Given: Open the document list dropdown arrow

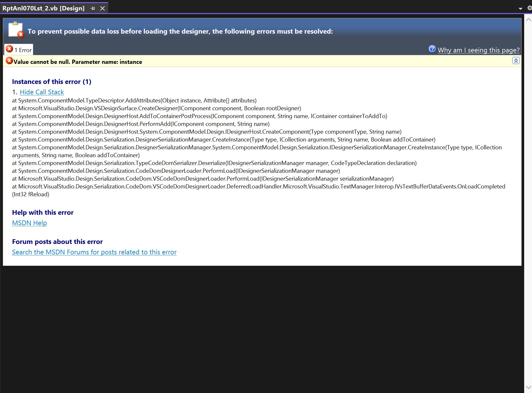Looking at the screenshot, I should click(x=520, y=9).
